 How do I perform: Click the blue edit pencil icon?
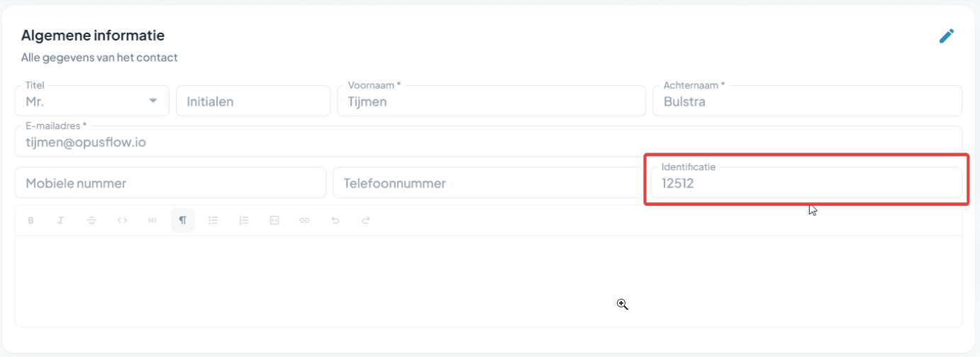947,36
